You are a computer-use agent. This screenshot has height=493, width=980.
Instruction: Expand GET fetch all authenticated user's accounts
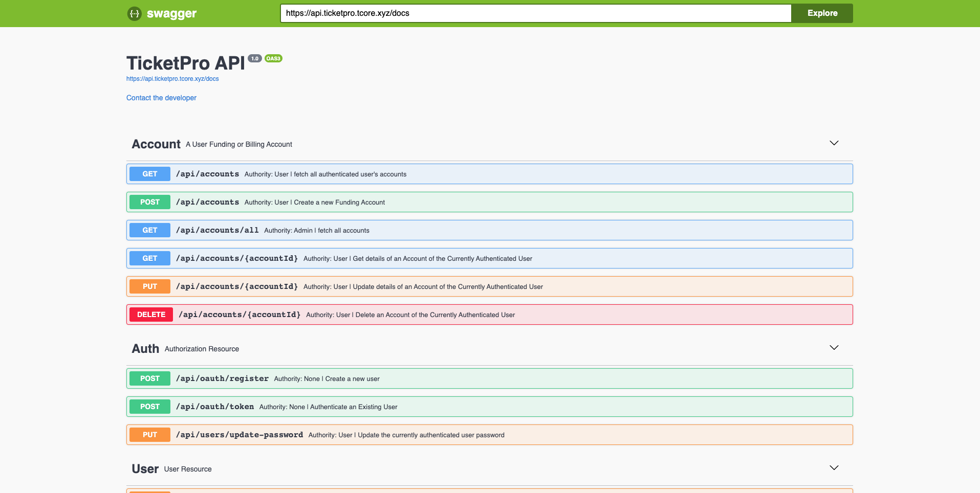pyautogui.click(x=490, y=174)
